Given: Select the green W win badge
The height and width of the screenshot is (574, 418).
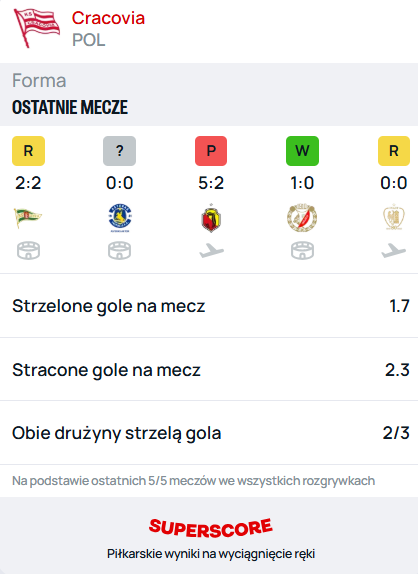Looking at the screenshot, I should (x=302, y=151).
